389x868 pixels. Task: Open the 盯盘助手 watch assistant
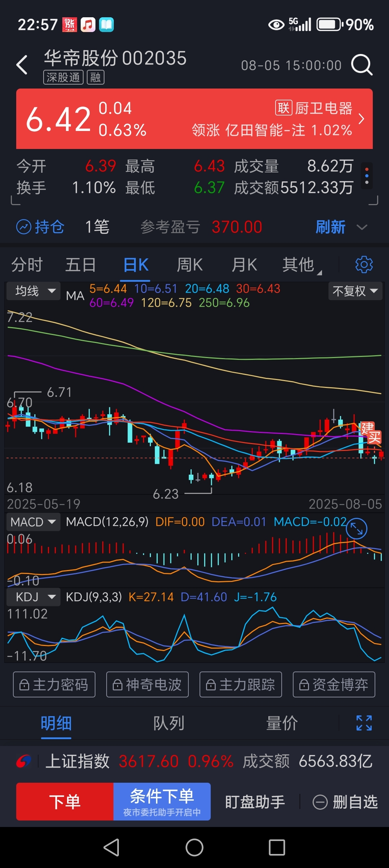tap(255, 802)
